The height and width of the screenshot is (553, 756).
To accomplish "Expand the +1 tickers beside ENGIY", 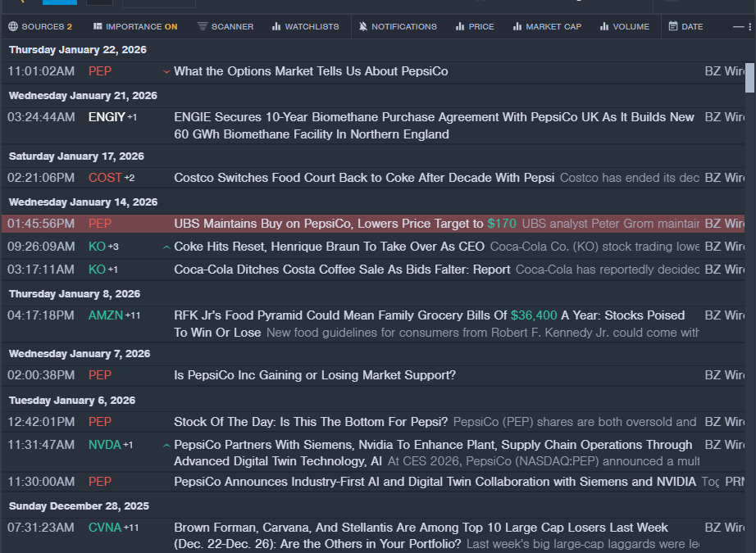I will (x=132, y=117).
